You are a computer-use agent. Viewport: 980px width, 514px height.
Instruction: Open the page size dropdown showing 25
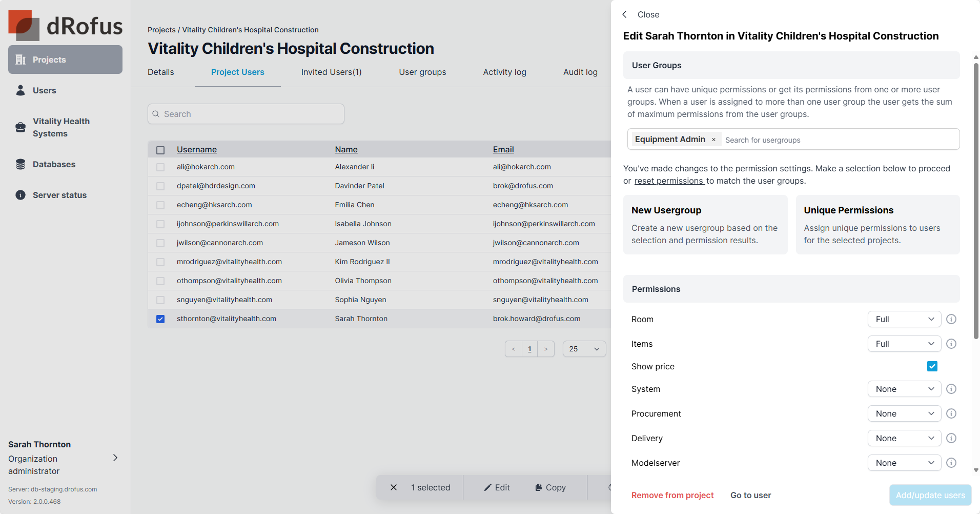tap(584, 349)
